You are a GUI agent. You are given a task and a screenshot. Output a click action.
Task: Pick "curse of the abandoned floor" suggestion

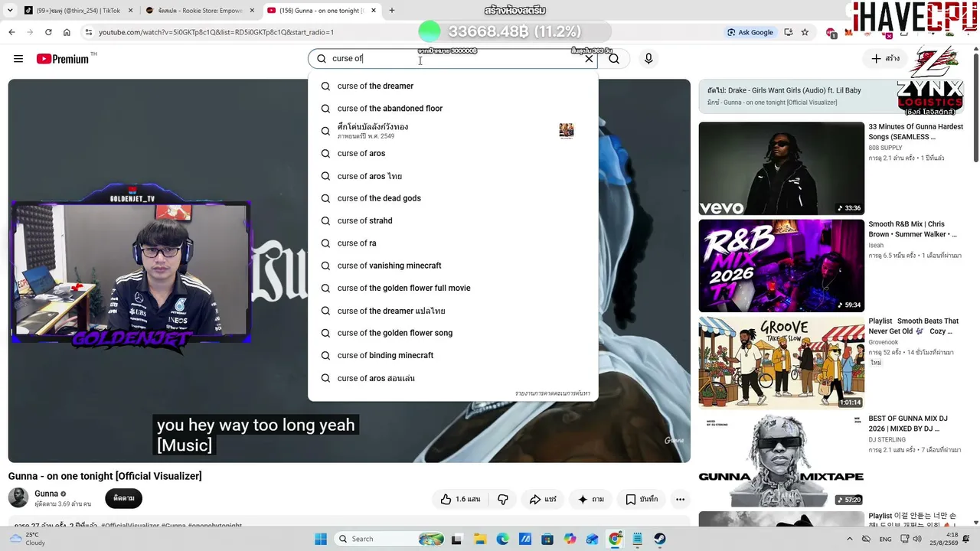pyautogui.click(x=452, y=109)
